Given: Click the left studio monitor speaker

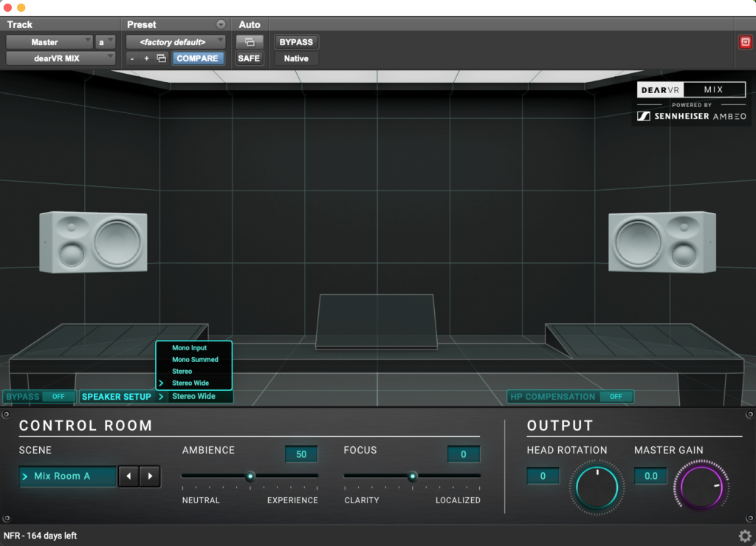Looking at the screenshot, I should click(93, 242).
